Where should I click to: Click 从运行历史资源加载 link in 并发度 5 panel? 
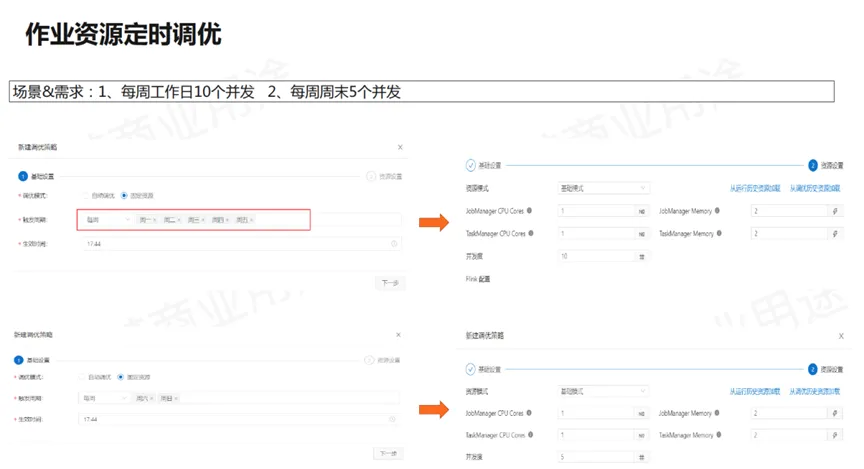point(755,391)
